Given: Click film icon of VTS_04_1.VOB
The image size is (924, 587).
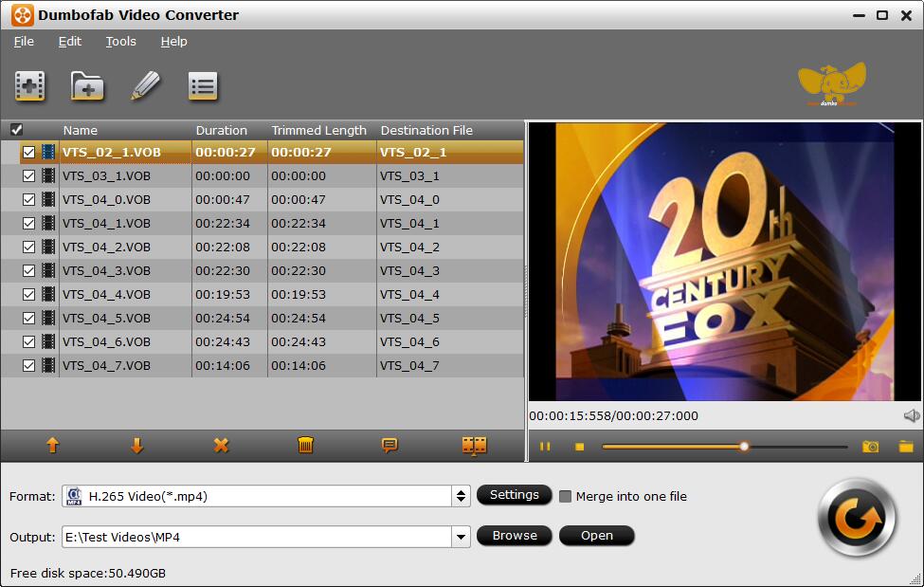Looking at the screenshot, I should coord(48,223).
